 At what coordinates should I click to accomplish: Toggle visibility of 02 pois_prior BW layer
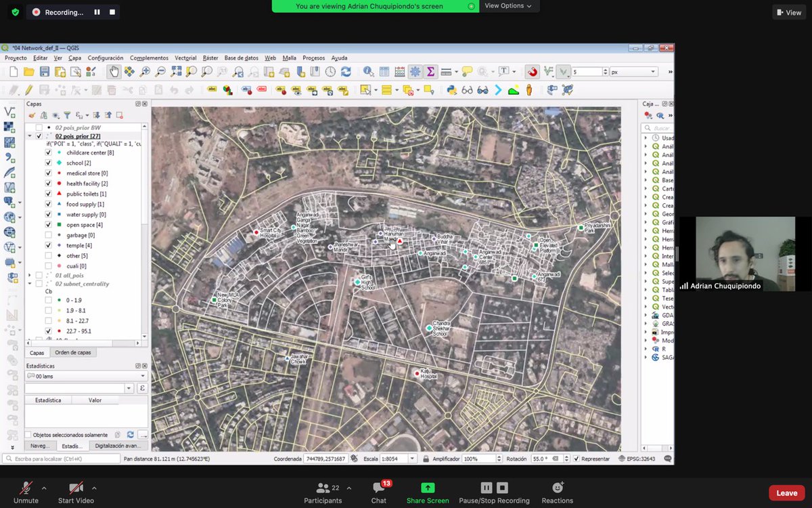39,127
